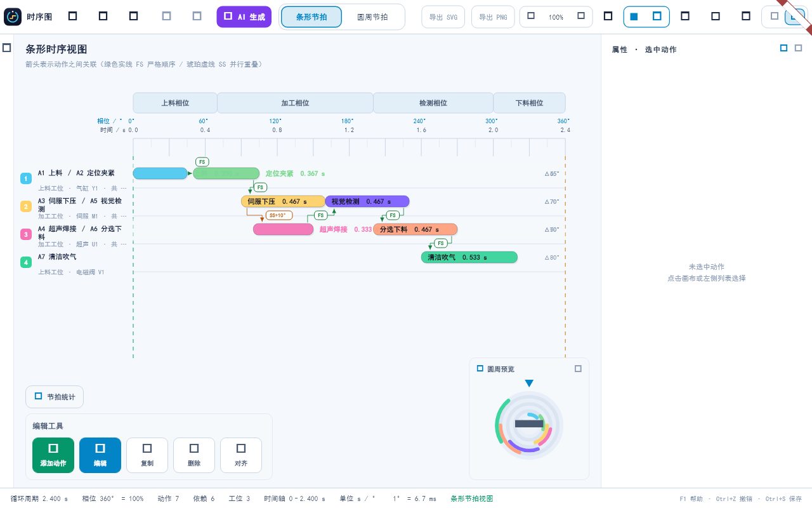Click the 删除 tool icon
This screenshot has width=812, height=508.
(194, 448)
